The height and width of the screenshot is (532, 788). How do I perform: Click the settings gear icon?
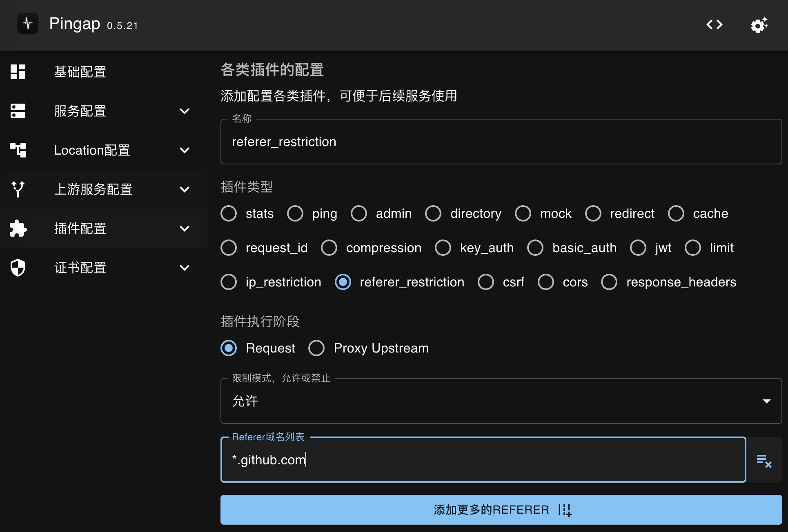coord(760,25)
